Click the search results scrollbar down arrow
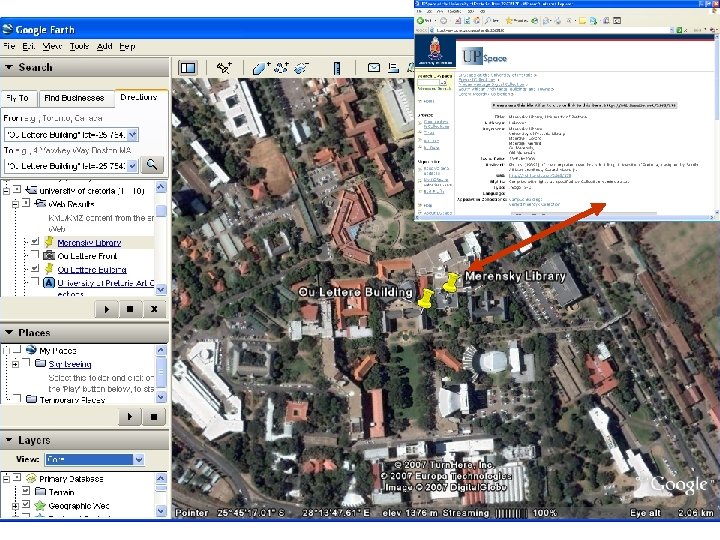Image resolution: width=720 pixels, height=540 pixels. [x=161, y=290]
